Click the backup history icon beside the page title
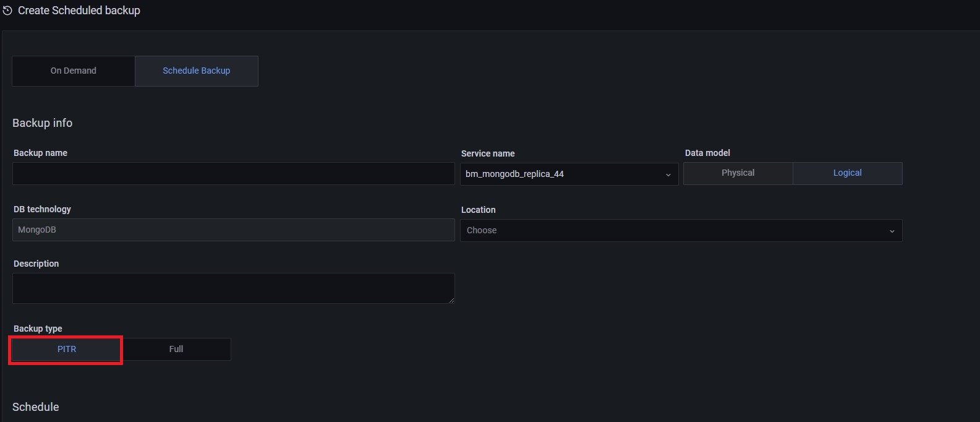The width and height of the screenshot is (980, 422). click(x=7, y=11)
